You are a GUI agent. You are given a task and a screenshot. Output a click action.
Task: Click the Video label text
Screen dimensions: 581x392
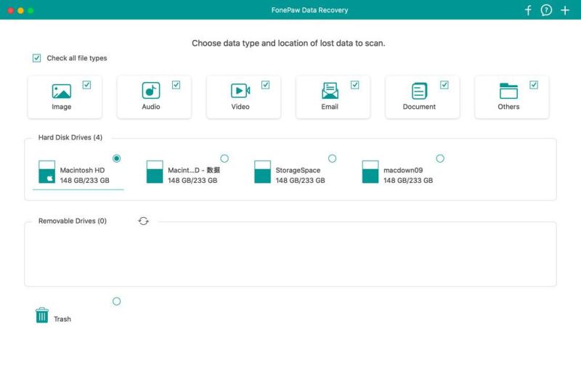point(240,107)
